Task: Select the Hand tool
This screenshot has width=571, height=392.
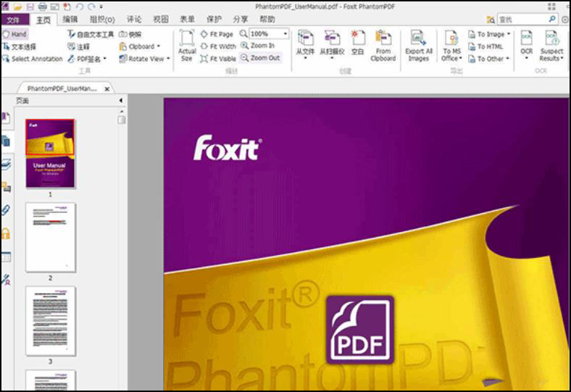Action: 14,34
